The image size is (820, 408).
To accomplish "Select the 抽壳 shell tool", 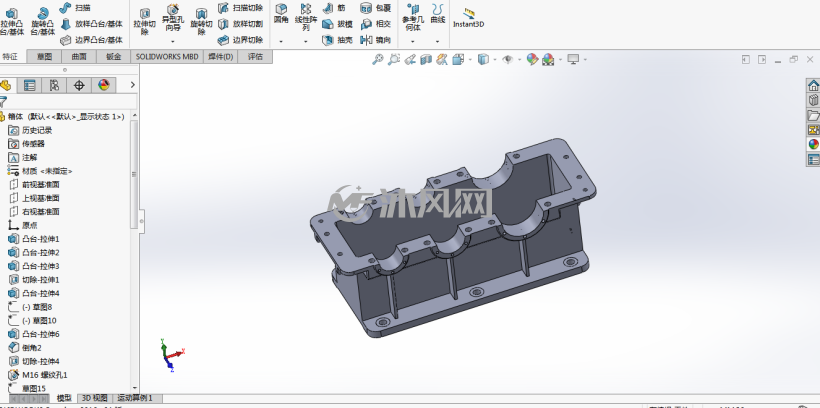I will 337,40.
